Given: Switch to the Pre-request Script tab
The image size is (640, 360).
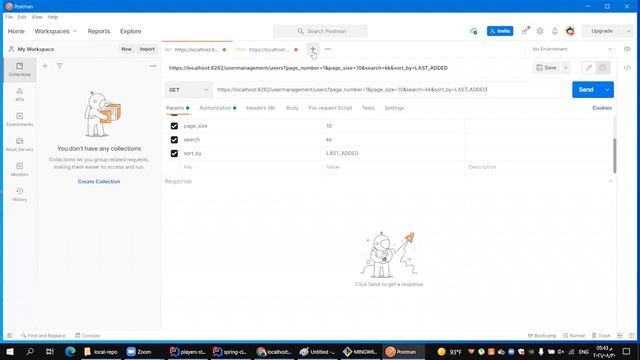Looking at the screenshot, I should coord(330,108).
